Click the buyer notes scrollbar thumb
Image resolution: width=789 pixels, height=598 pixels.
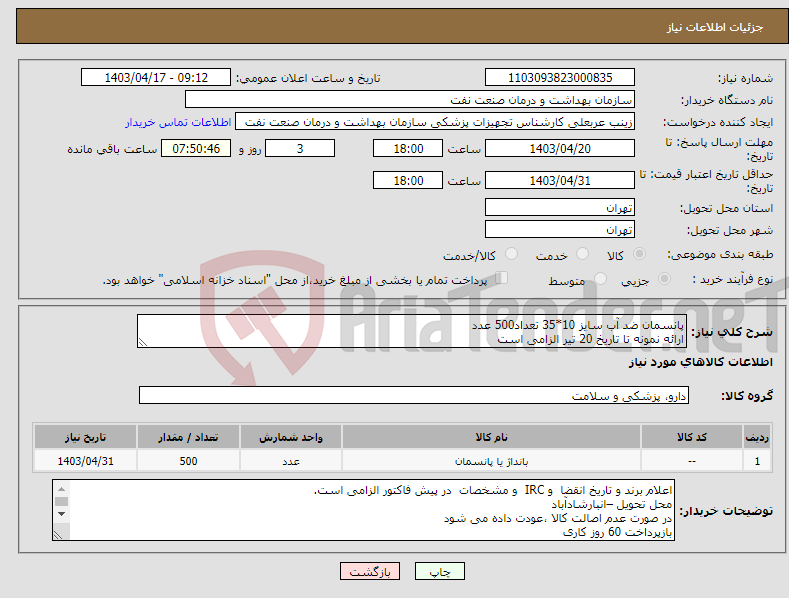pyautogui.click(x=61, y=501)
